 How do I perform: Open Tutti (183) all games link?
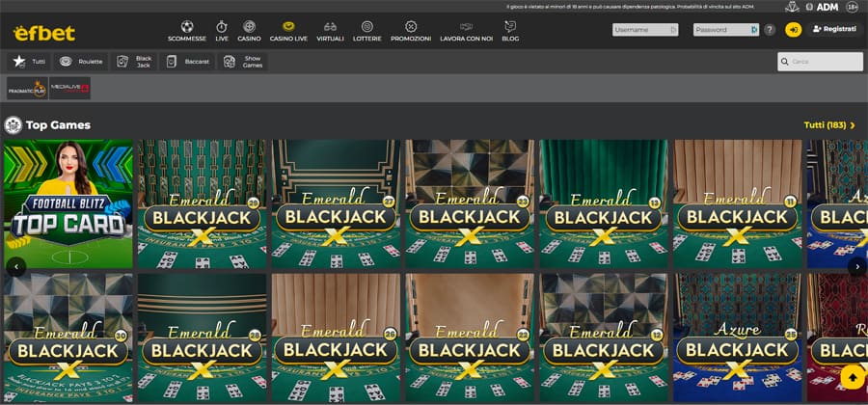(826, 125)
